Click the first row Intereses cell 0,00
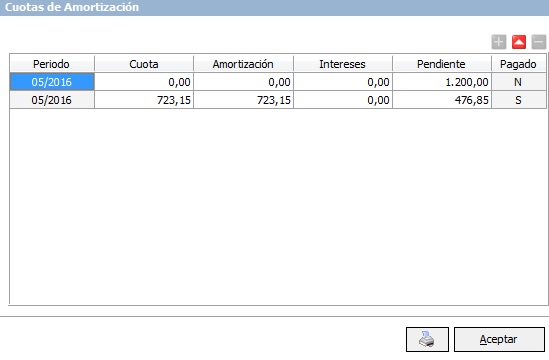Image resolution: width=549 pixels, height=360 pixels. pyautogui.click(x=343, y=82)
